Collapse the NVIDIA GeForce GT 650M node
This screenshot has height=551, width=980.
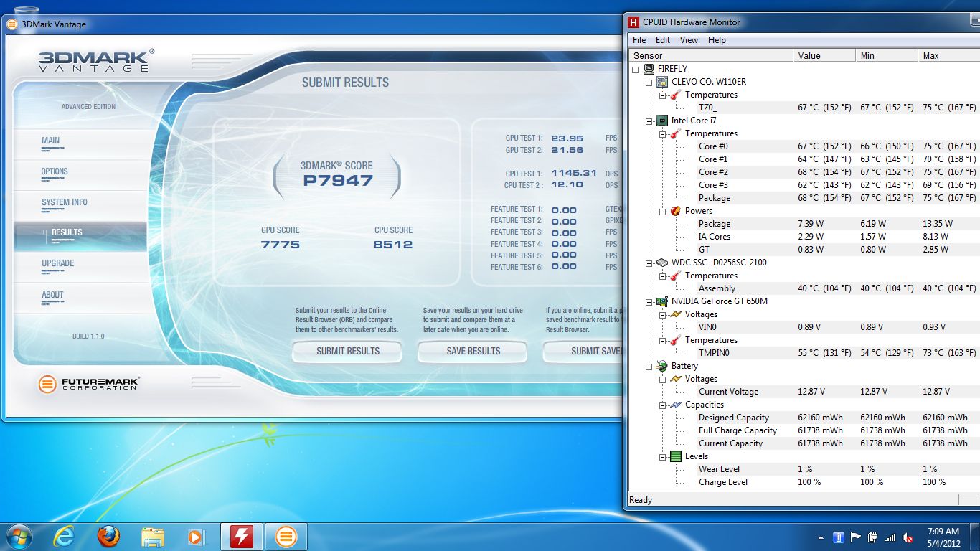pyautogui.click(x=649, y=301)
